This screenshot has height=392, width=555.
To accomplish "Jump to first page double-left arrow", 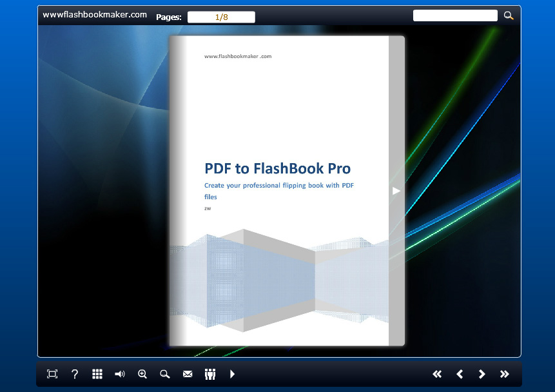I will (437, 374).
